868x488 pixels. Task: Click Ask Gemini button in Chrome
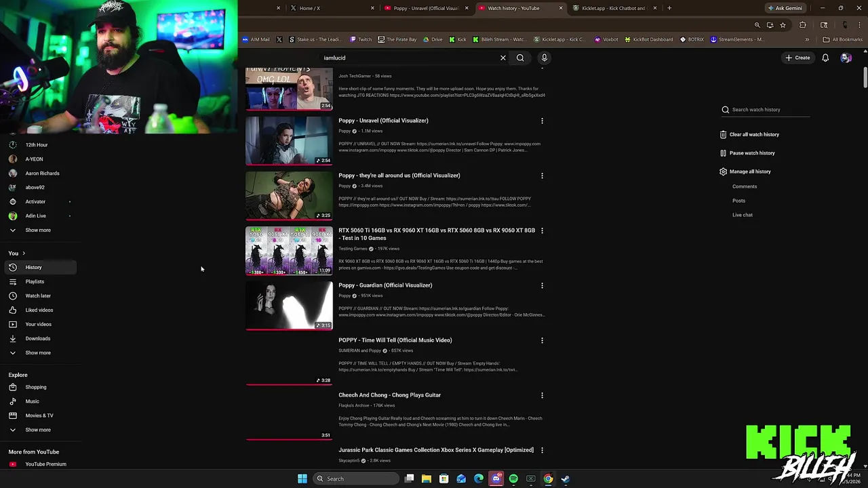click(785, 8)
